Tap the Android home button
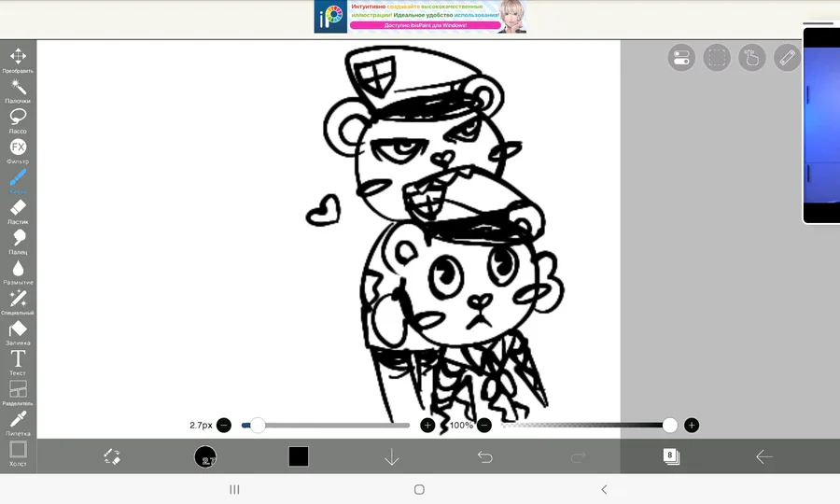Viewport: 840px width, 504px height. tap(419, 490)
